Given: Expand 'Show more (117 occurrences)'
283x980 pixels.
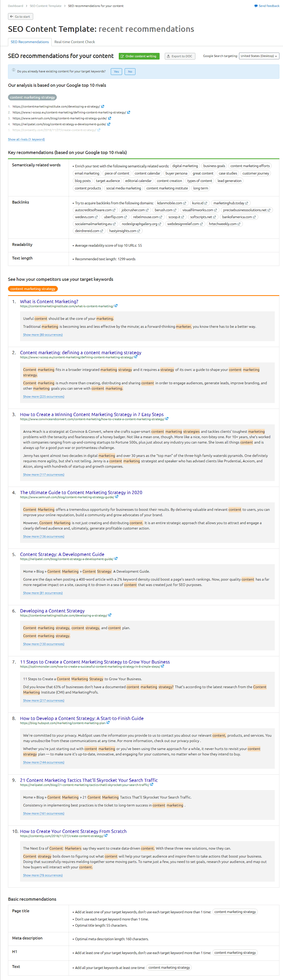Looking at the screenshot, I should click(43, 474).
